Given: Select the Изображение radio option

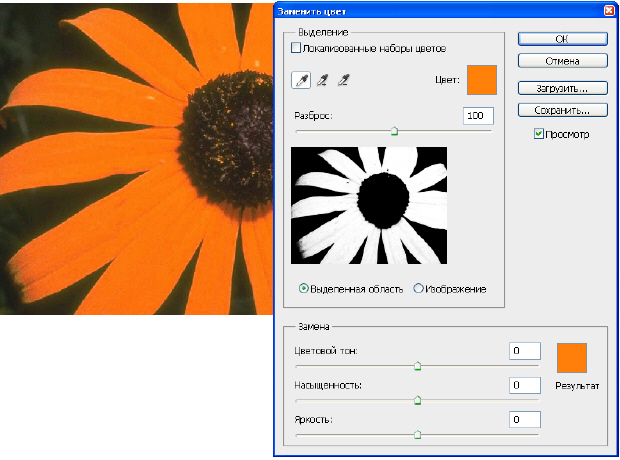Looking at the screenshot, I should click(x=418, y=289).
